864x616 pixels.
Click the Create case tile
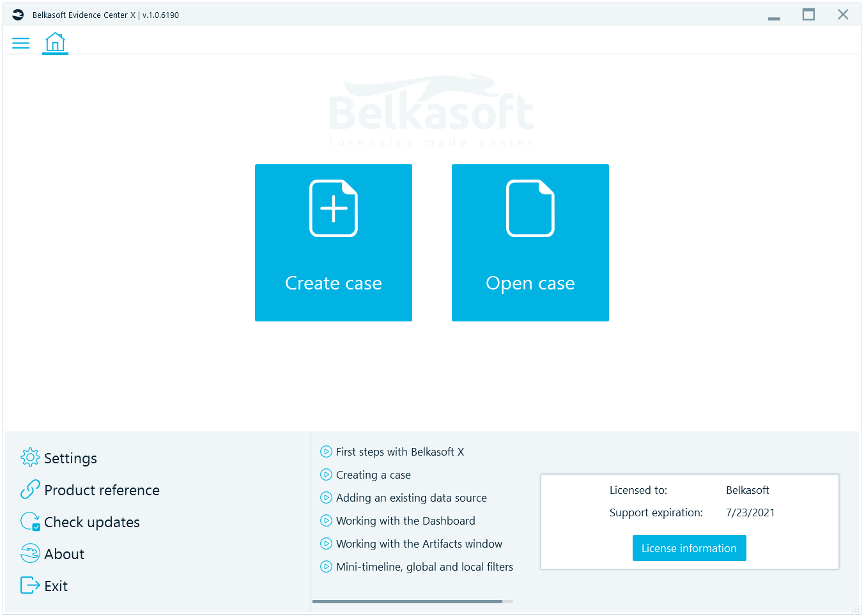click(x=334, y=243)
